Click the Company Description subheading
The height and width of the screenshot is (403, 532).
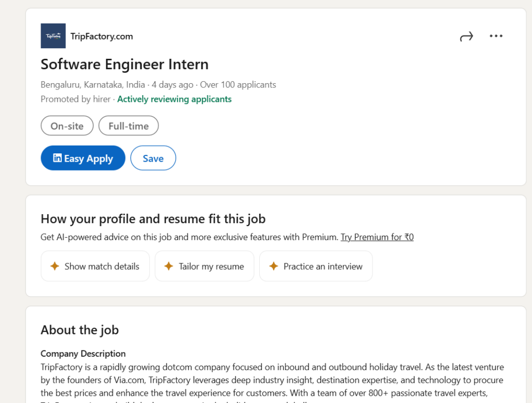pos(83,354)
